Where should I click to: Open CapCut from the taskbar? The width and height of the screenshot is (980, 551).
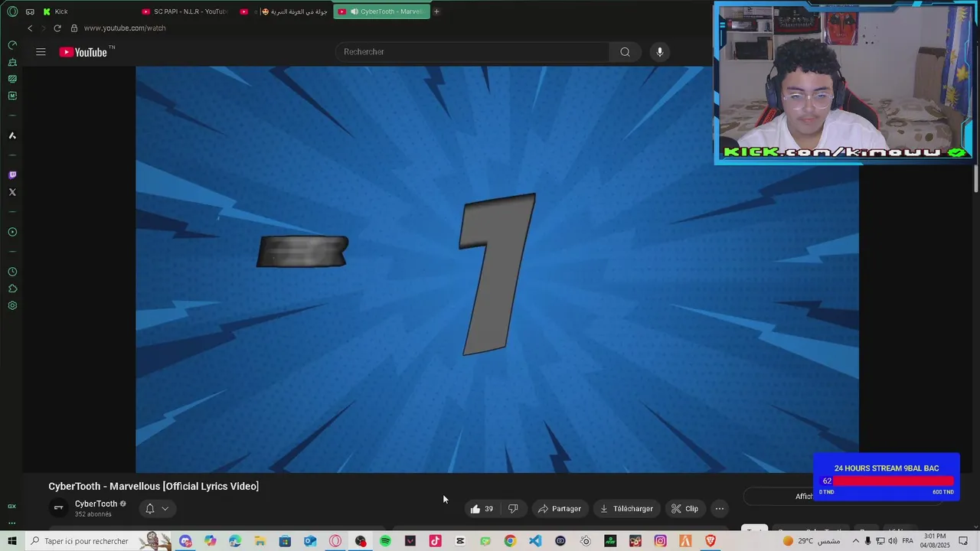[x=460, y=541]
